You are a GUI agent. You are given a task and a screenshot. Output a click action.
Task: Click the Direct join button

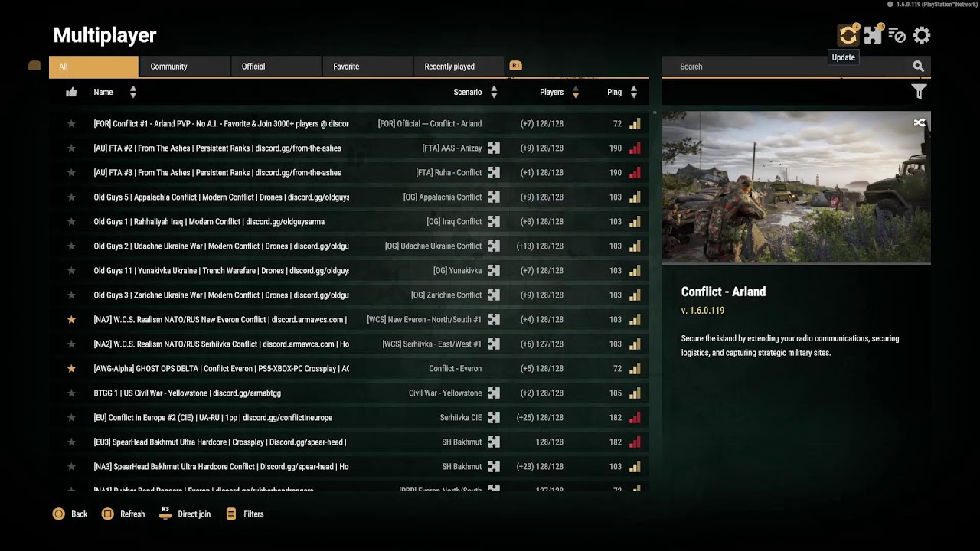point(185,514)
